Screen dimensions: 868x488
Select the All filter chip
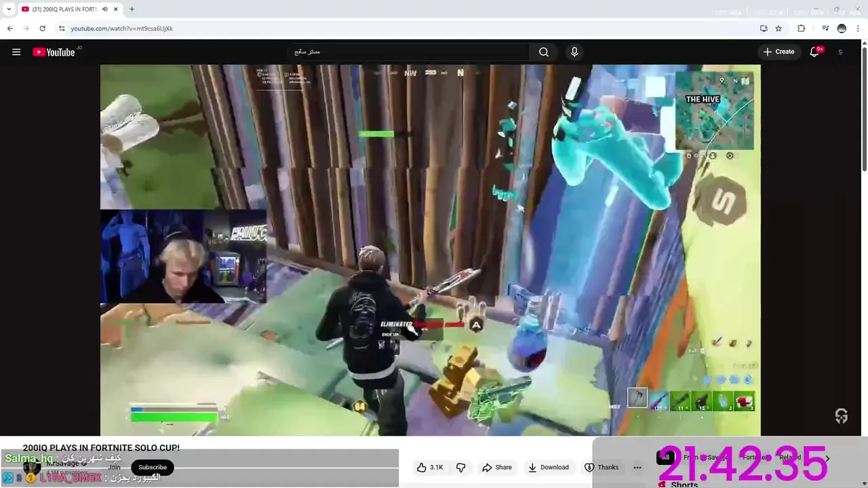665,457
